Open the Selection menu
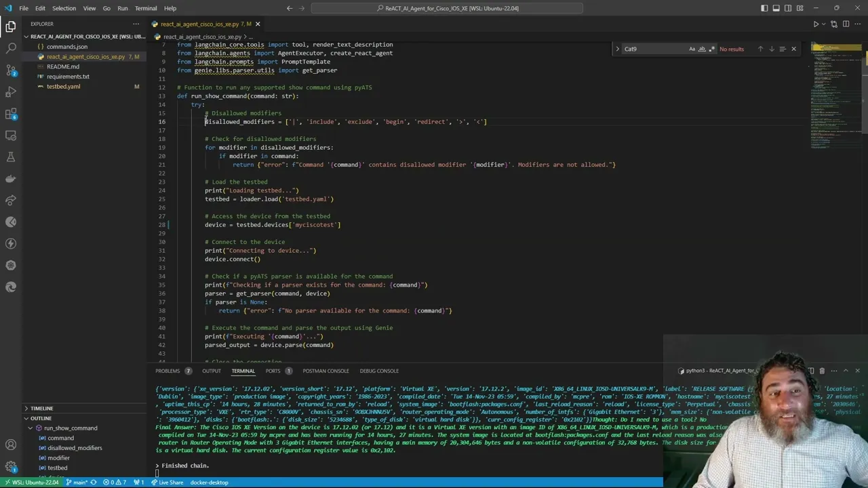 pyautogui.click(x=64, y=8)
